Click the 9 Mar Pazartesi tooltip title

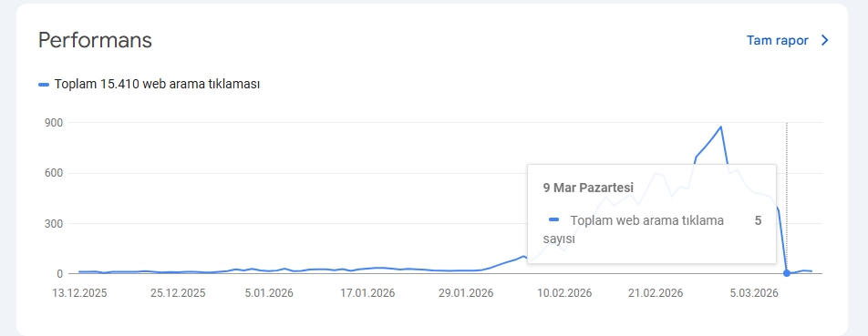[588, 188]
